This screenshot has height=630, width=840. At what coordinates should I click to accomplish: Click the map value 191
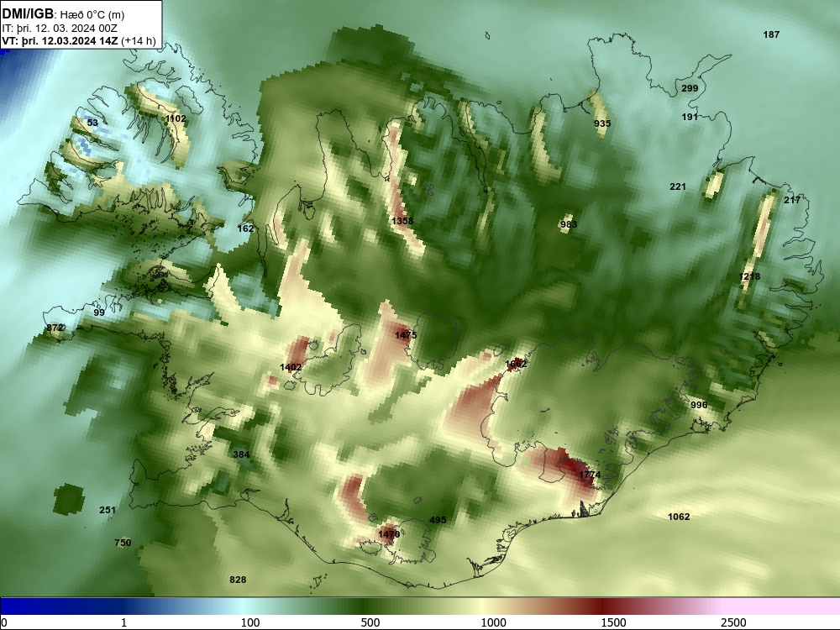click(690, 117)
